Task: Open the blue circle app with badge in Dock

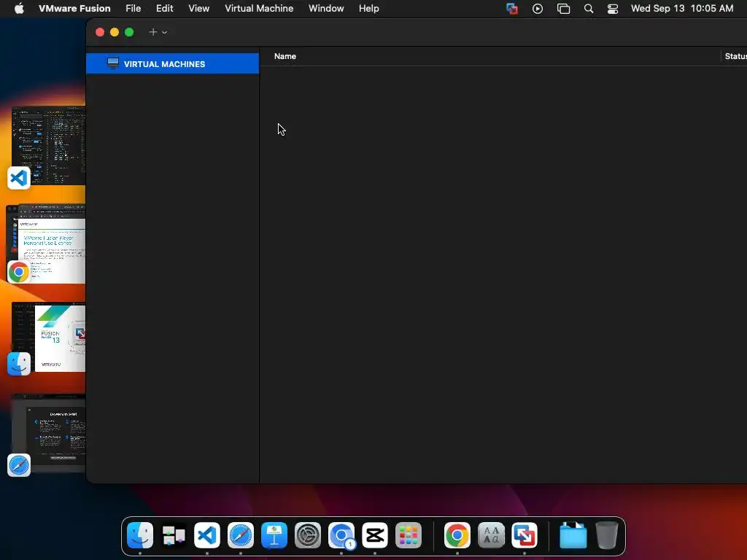Action: tap(341, 535)
